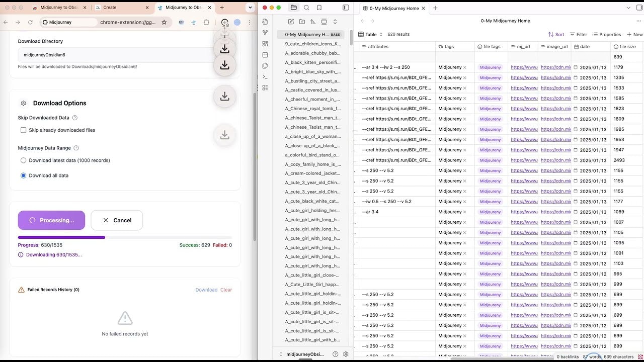This screenshot has height=362, width=644.
Task: Open more options ellipsis in Obsidian note
Action: [638, 21]
